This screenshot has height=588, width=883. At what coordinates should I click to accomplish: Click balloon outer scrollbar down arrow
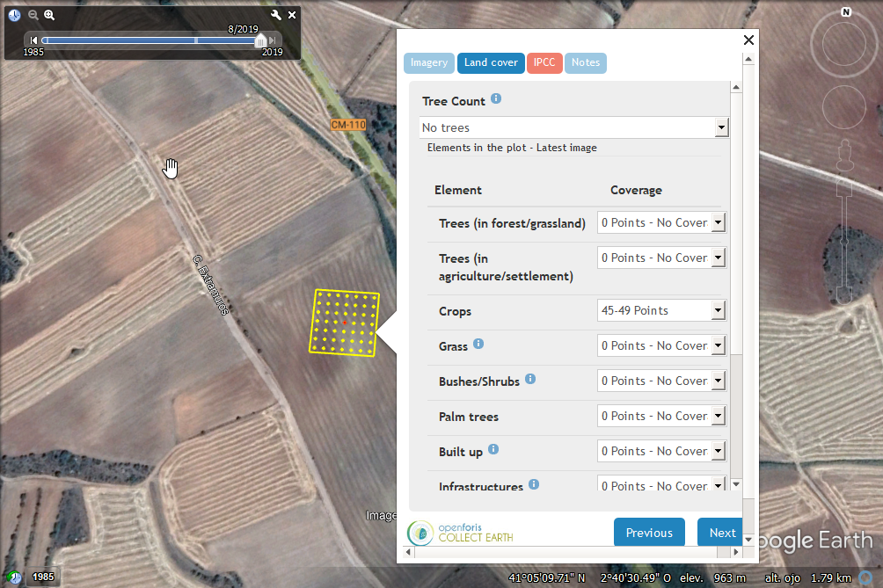(748, 540)
